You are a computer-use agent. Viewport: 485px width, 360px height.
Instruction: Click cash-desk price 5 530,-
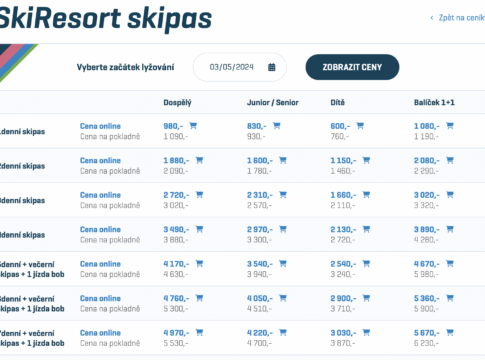(176, 343)
